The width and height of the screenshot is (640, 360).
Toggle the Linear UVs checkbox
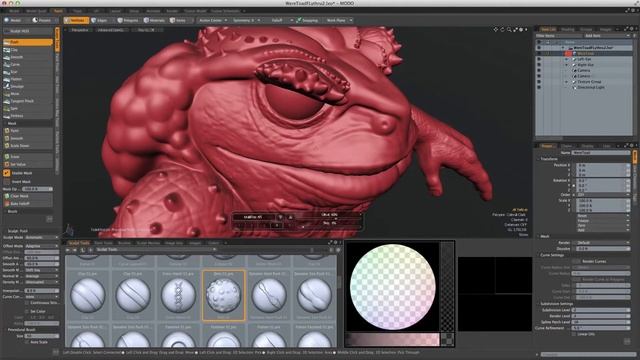point(574,334)
